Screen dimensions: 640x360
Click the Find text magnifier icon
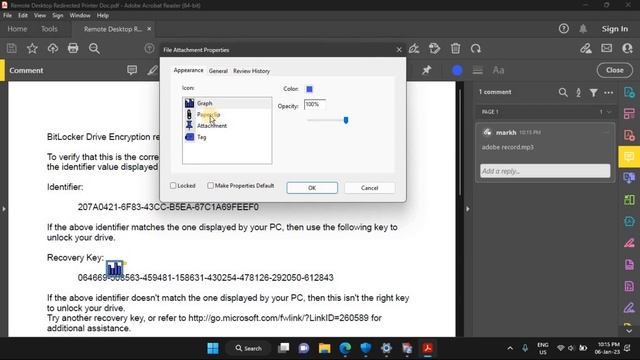coord(94,49)
